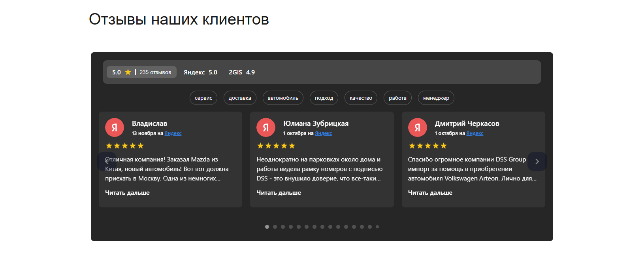Filter reviews by сервис tag
The width and height of the screenshot is (644, 264).
point(203,98)
